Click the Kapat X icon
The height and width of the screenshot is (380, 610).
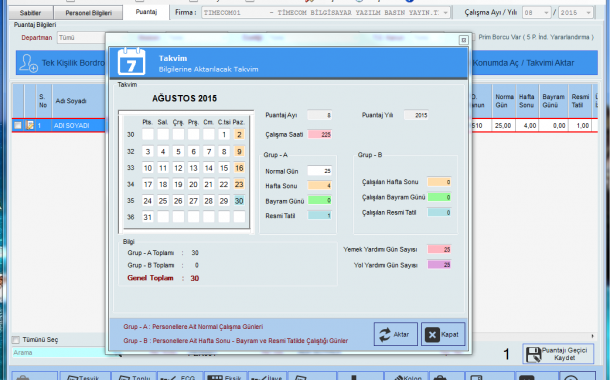432,335
